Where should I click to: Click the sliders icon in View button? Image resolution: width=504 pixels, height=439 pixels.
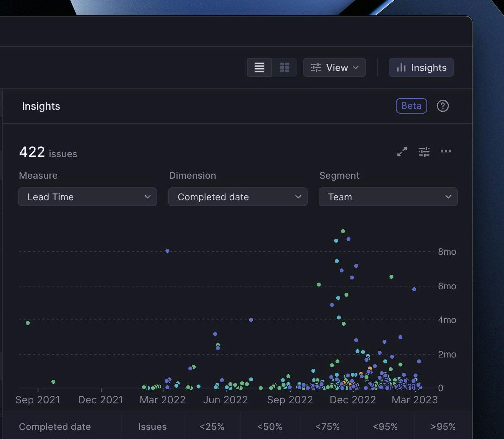coord(316,67)
